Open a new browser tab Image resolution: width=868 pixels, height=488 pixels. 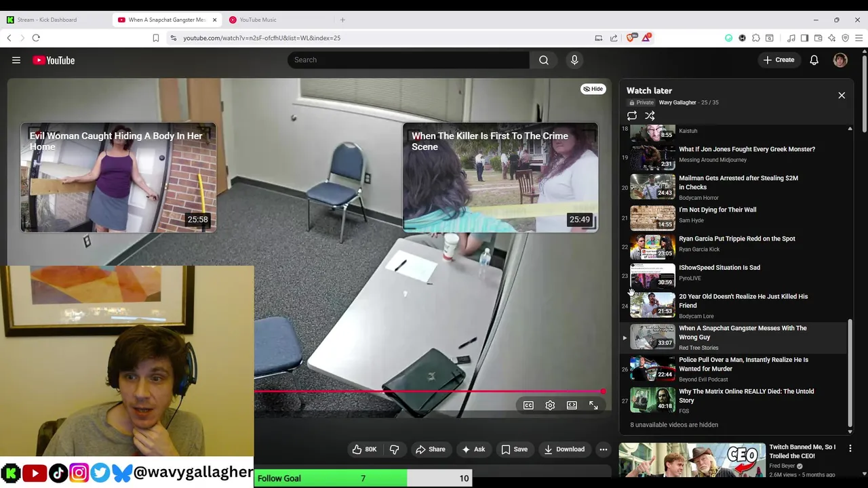(x=342, y=20)
